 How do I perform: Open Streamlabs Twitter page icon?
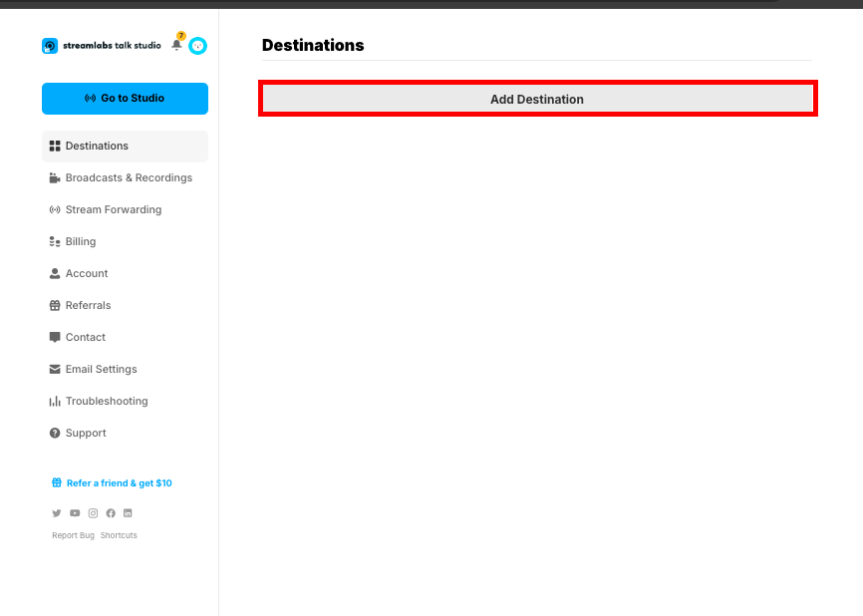[x=57, y=513]
